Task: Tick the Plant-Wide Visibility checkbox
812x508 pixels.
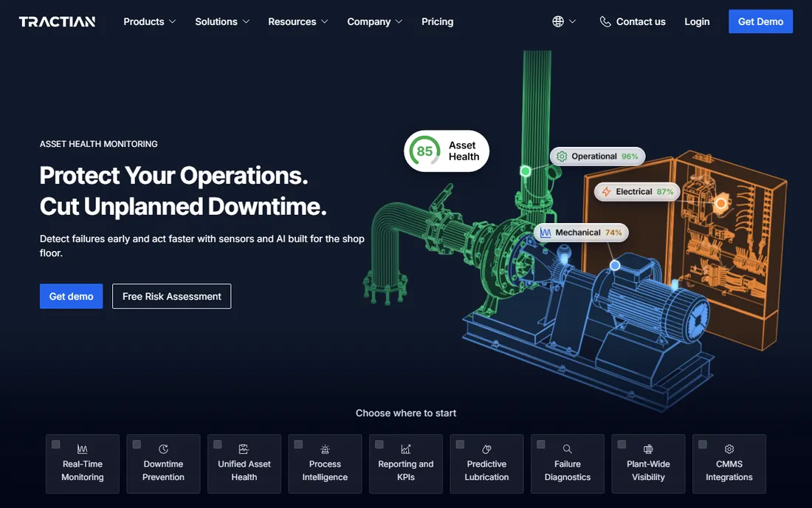Action: click(622, 444)
